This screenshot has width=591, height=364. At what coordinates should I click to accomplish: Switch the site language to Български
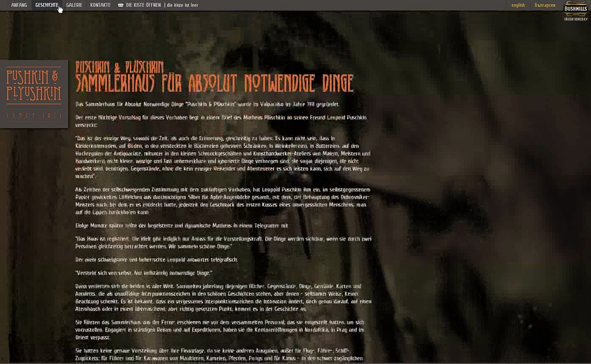point(545,5)
